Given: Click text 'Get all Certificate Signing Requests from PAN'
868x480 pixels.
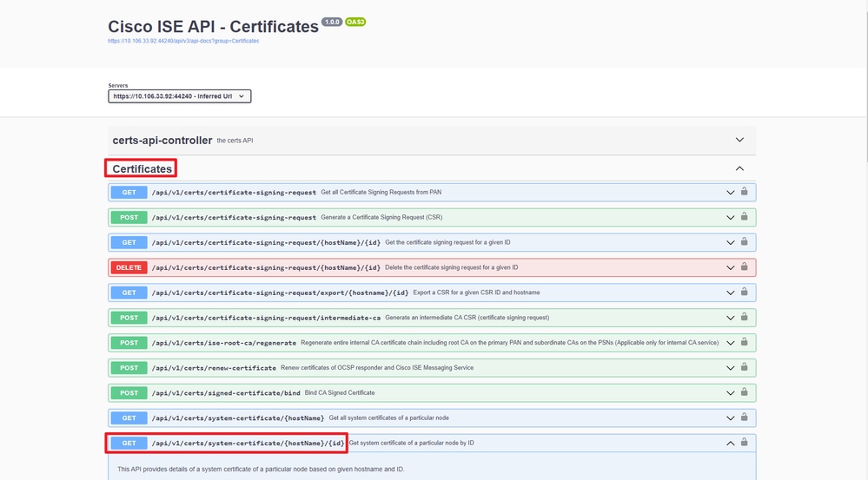Looking at the screenshot, I should pos(381,193).
